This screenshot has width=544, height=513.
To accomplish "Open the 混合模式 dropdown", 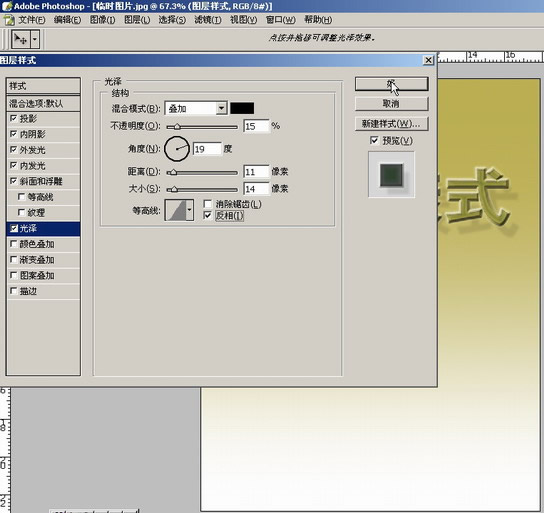I will pos(196,109).
